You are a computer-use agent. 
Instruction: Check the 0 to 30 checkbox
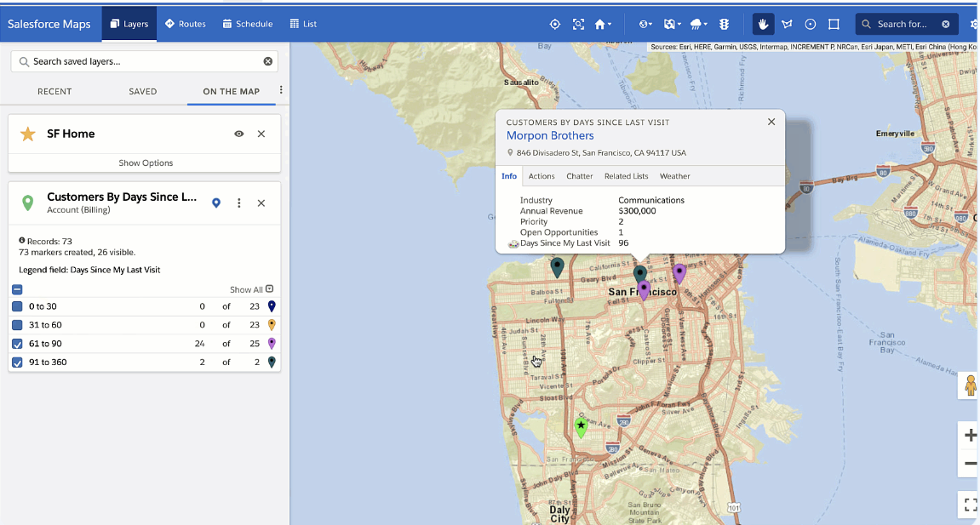pyautogui.click(x=18, y=306)
